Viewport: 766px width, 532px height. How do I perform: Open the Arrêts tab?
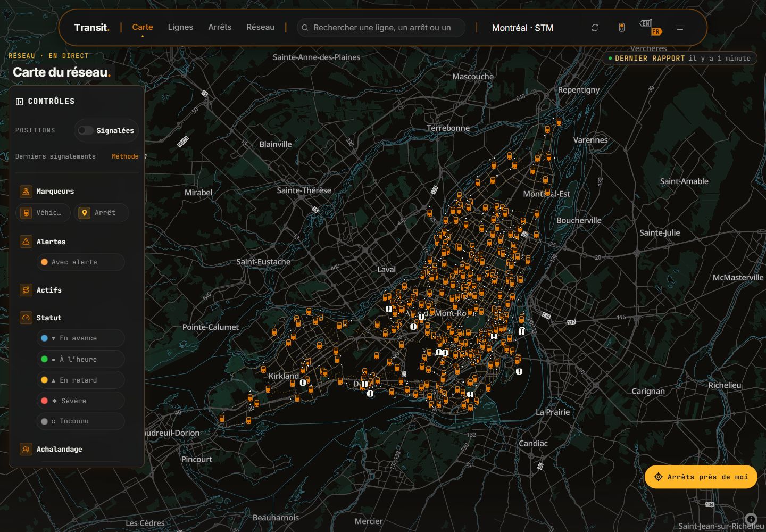[220, 27]
